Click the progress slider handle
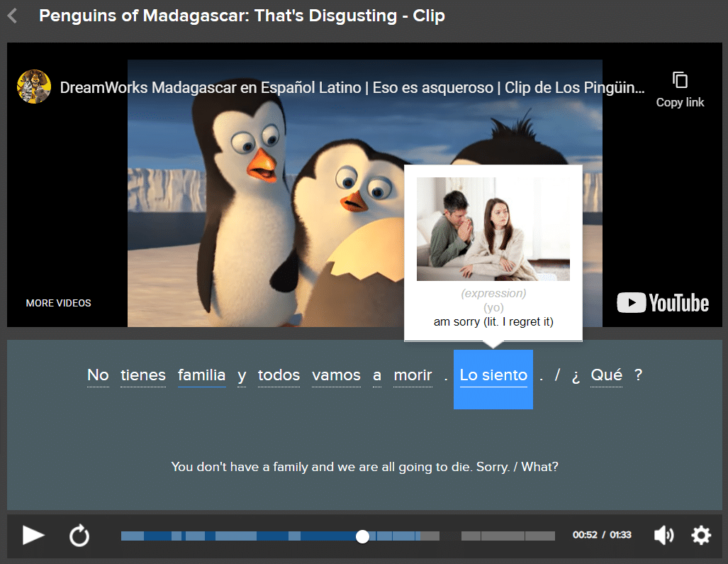 (x=362, y=536)
